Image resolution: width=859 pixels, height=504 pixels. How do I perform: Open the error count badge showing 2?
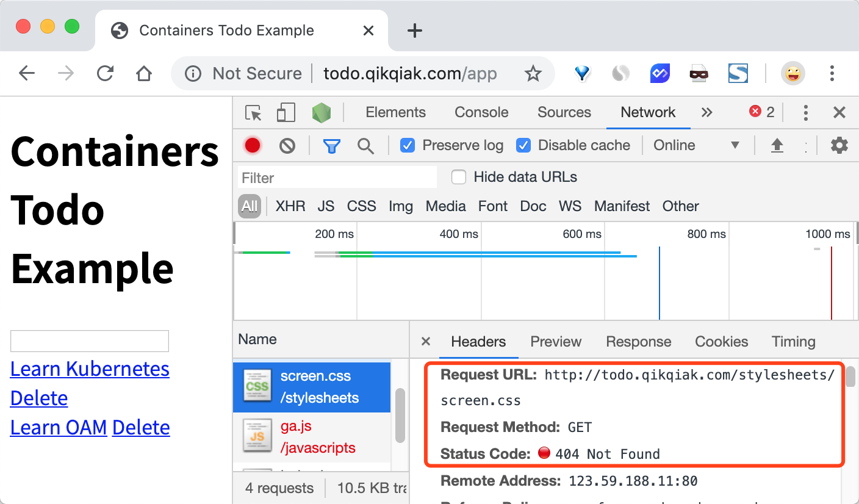click(762, 112)
